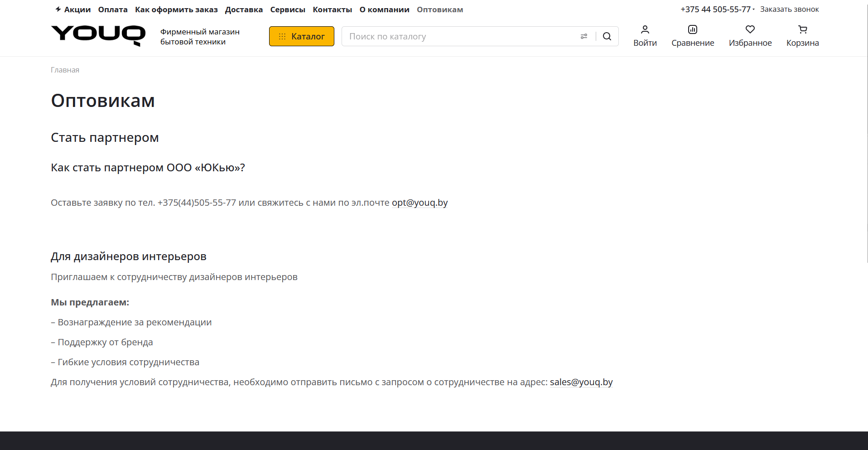Screen dimensions: 868x450
Task: Request a call with Заказать звонок
Action: point(789,9)
